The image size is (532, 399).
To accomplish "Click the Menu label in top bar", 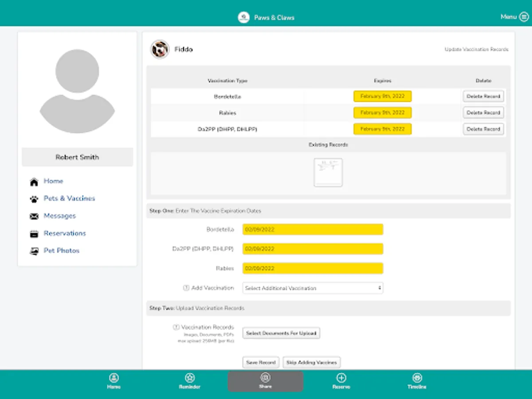I will [509, 17].
